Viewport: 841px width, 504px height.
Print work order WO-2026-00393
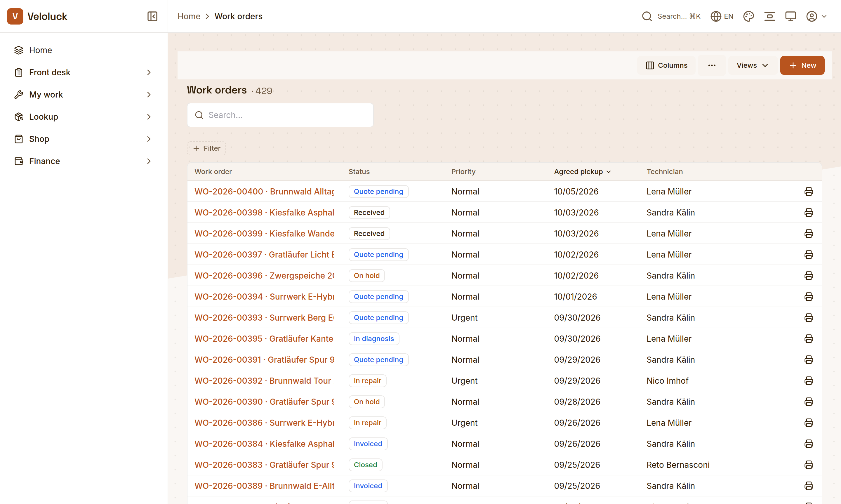point(809,318)
